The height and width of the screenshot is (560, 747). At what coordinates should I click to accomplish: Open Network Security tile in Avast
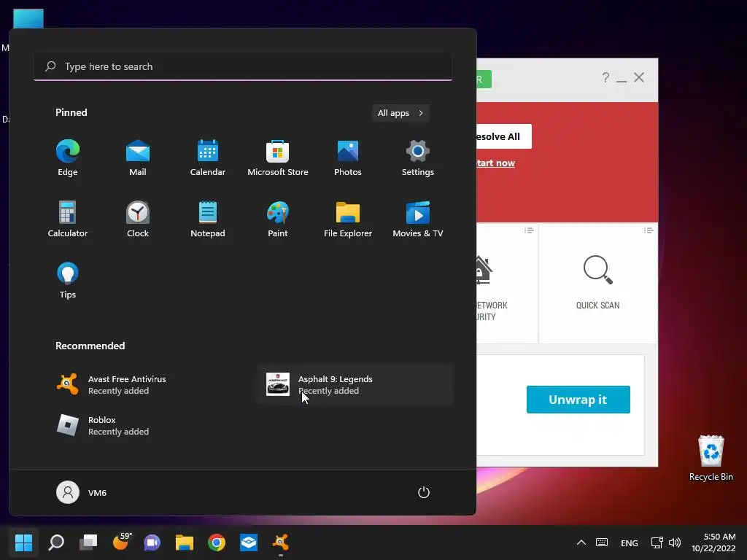tap(507, 283)
